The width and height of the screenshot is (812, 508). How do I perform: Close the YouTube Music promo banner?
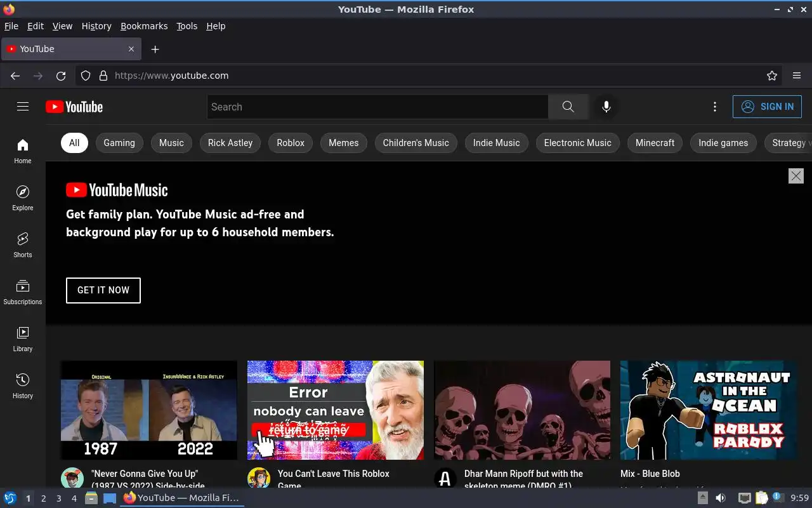[796, 176]
